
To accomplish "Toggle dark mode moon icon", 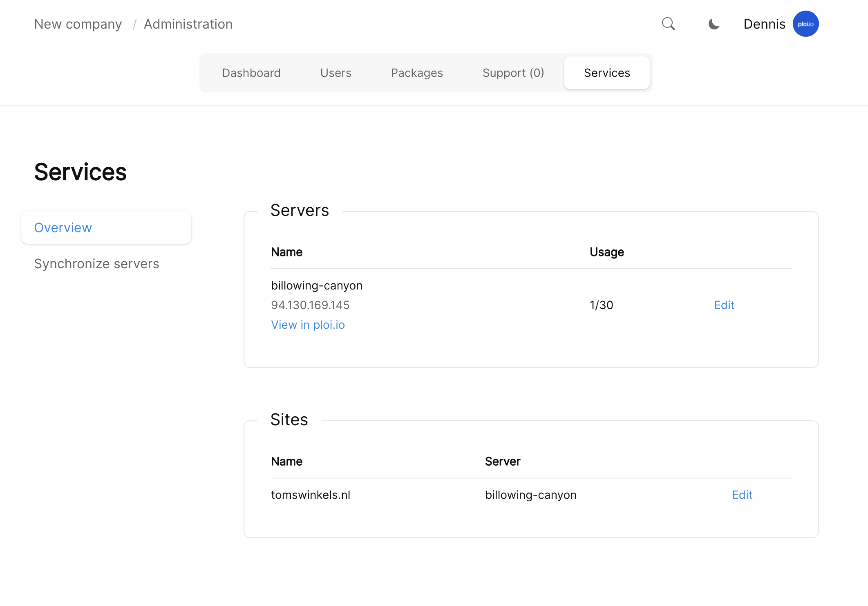I will (x=714, y=24).
